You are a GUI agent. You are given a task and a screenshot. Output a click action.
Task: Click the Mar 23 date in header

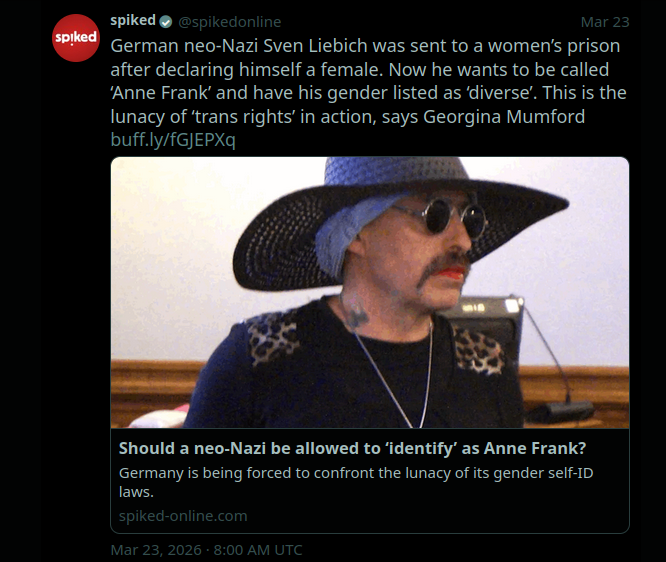pyautogui.click(x=605, y=22)
